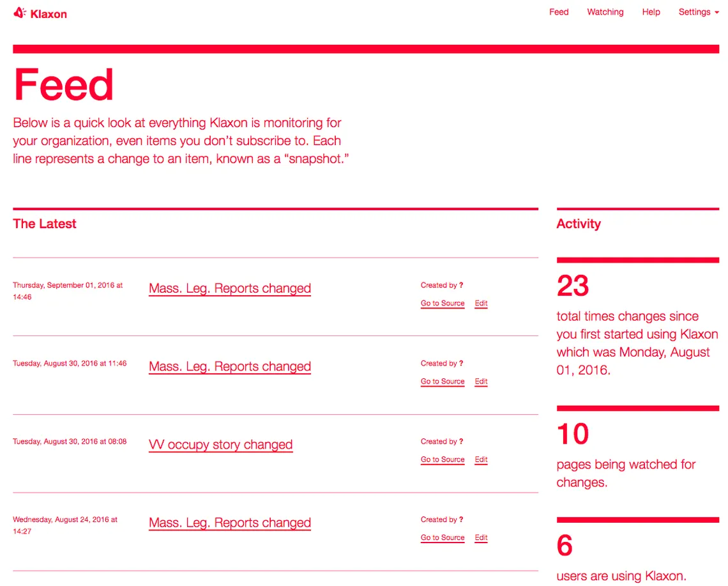Click 'The Latest' section heading
728x586 pixels.
[x=45, y=224]
